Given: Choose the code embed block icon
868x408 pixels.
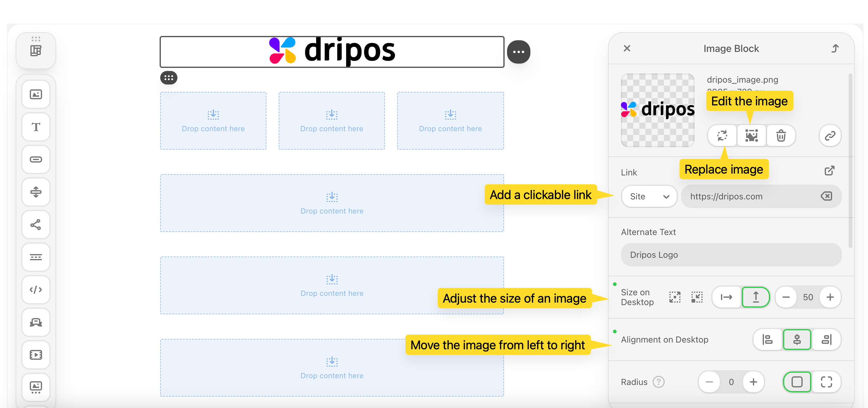Looking at the screenshot, I should point(36,290).
